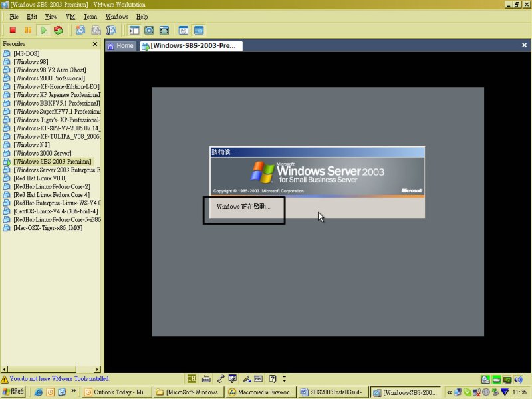Select [Windows 2000 Professional] favorite
This screenshot has height=399, width=532.
click(x=49, y=78)
